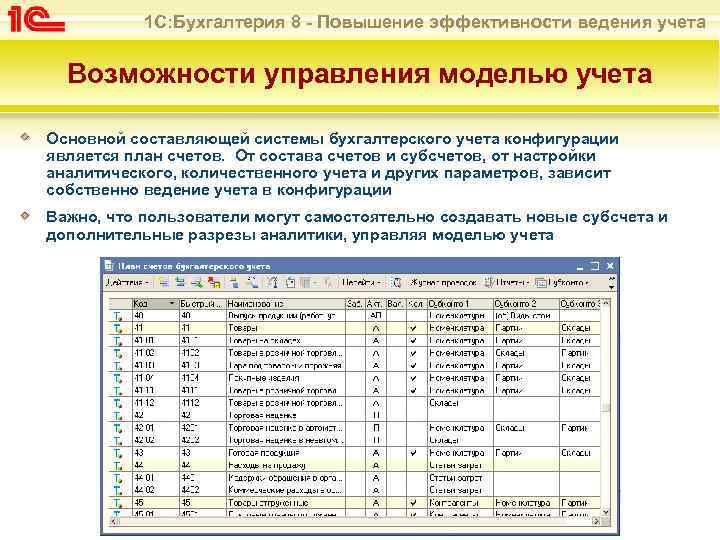Click the horizontal scrollbar right arrow
This screenshot has width=720, height=540.
(596, 522)
